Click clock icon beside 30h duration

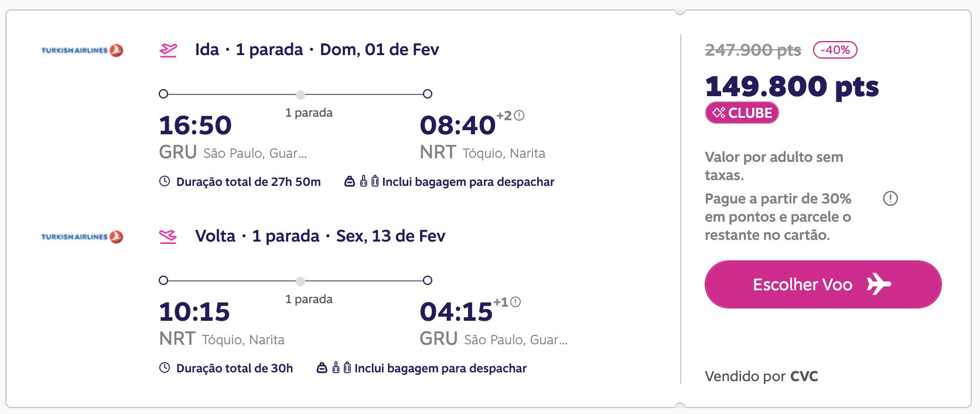click(x=165, y=368)
